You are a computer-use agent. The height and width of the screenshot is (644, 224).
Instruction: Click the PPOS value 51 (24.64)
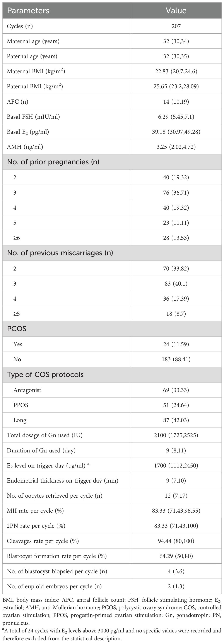(x=176, y=405)
